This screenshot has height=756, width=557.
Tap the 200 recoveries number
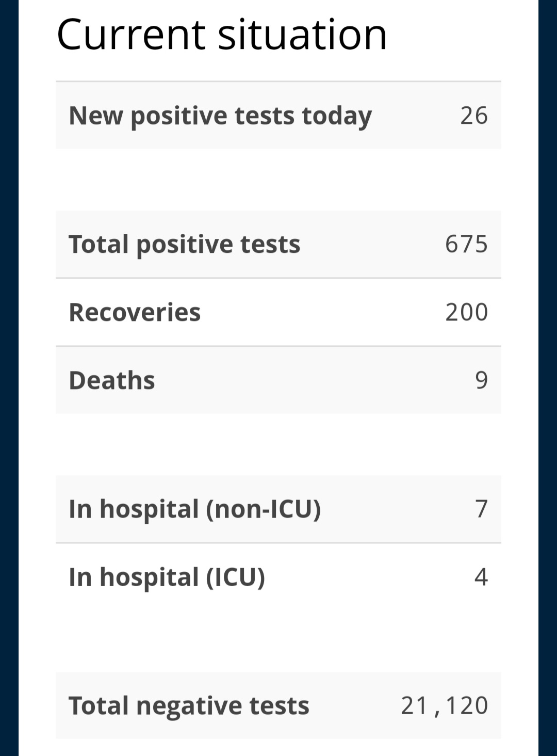tap(467, 312)
